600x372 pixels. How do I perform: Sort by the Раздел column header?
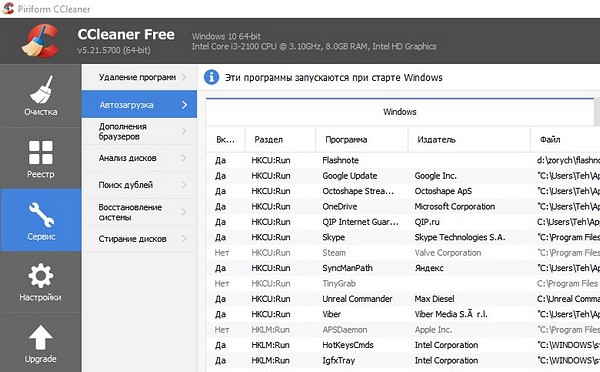click(280, 140)
